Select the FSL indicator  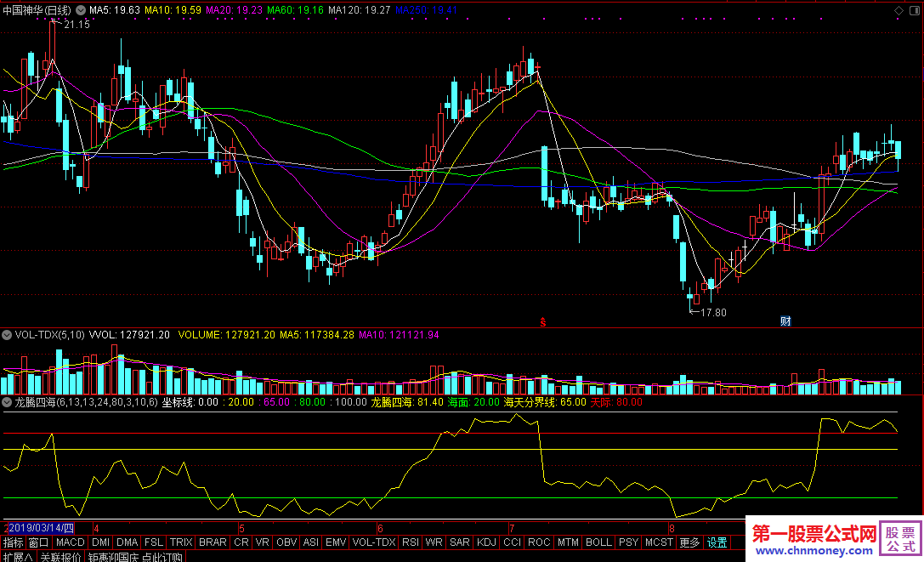(x=154, y=542)
